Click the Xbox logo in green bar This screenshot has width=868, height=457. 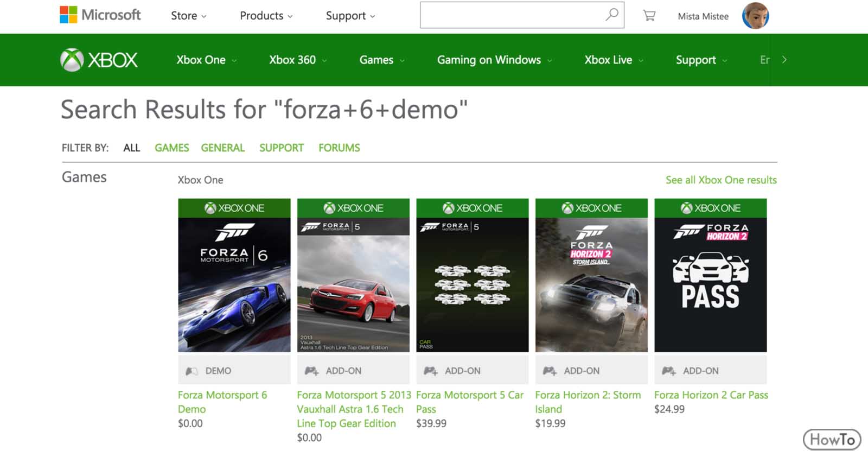coord(99,60)
